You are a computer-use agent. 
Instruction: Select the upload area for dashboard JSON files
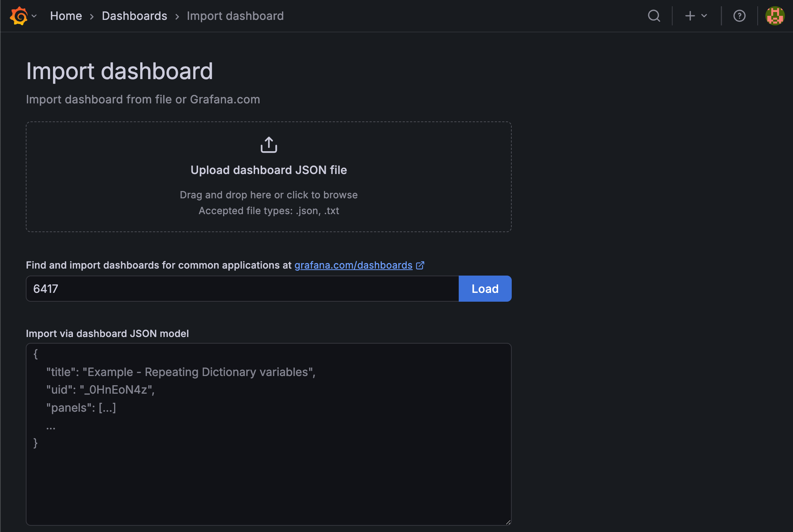(x=268, y=177)
